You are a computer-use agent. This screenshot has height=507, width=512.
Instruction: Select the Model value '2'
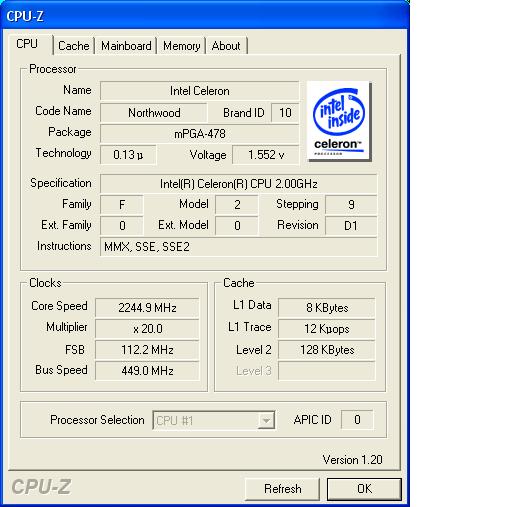click(237, 204)
